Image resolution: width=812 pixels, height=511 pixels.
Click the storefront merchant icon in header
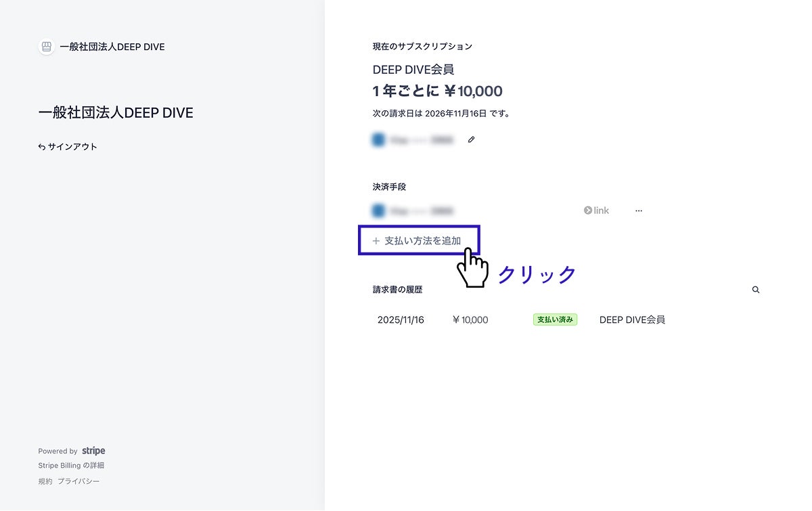pyautogui.click(x=46, y=47)
